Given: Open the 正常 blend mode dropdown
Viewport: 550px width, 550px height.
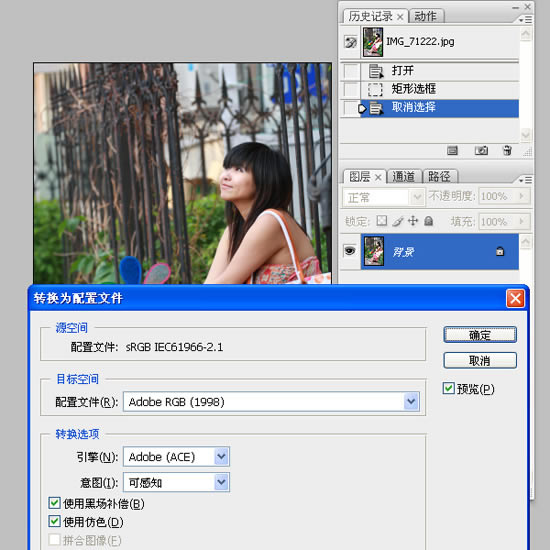Looking at the screenshot, I should click(417, 197).
